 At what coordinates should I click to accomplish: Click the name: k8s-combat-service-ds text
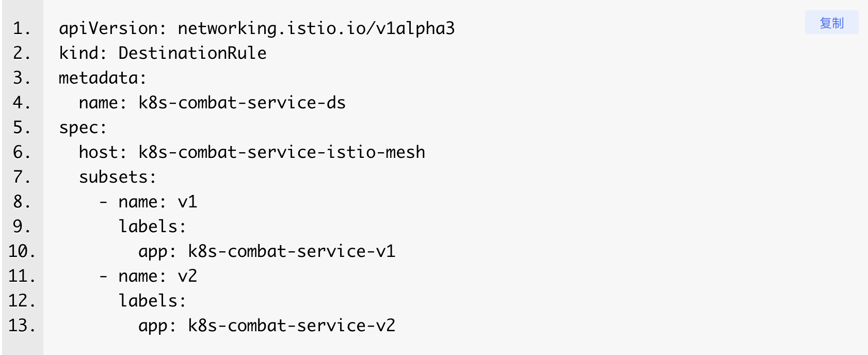point(212,103)
